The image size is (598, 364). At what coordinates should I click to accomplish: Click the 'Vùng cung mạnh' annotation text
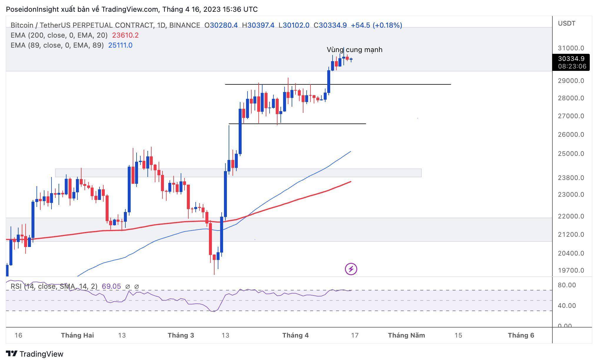[355, 50]
